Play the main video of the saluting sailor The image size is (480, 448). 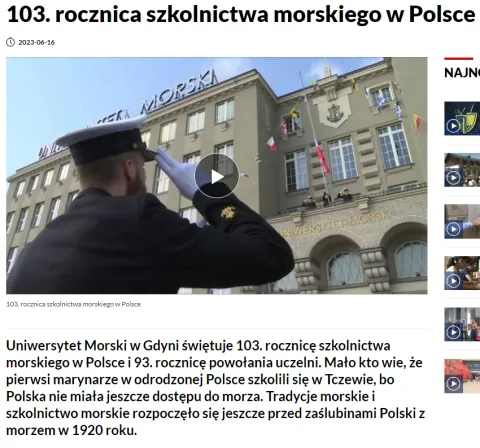[x=217, y=176]
